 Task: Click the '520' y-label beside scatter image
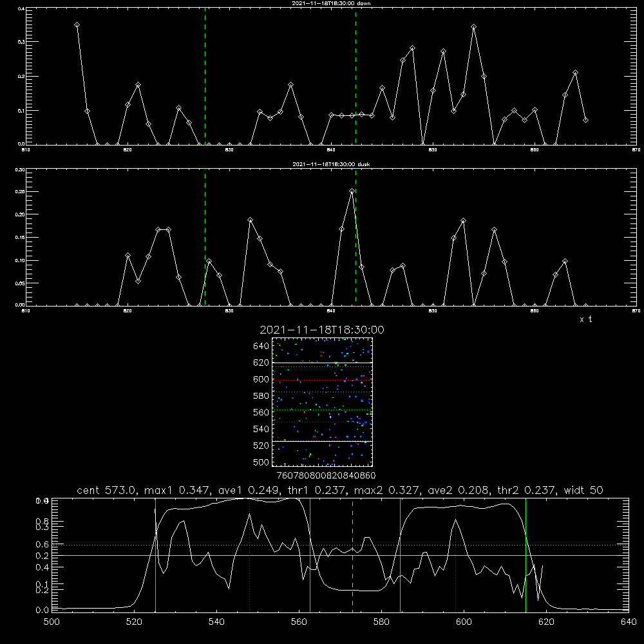pos(261,446)
